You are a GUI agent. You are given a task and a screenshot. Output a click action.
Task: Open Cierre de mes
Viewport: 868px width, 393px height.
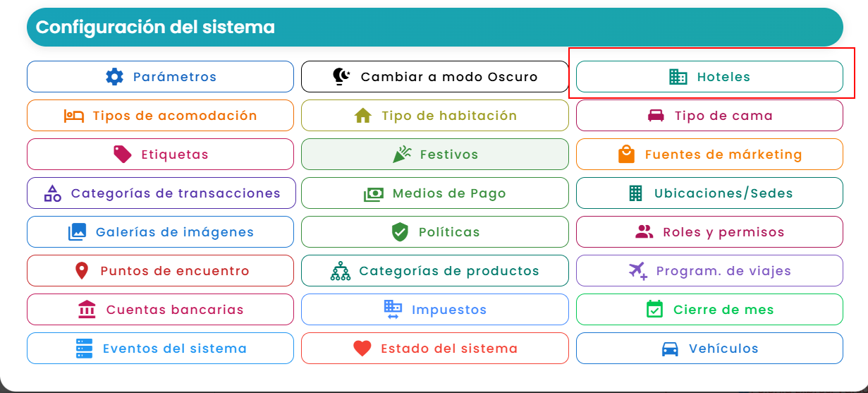coord(709,310)
